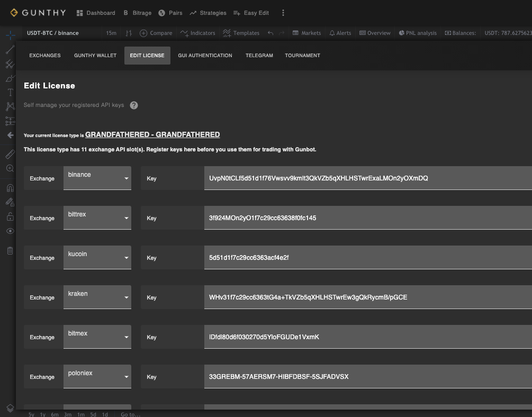Viewport: 532px width, 417px height.
Task: Click the PNL analysis button
Action: (x=417, y=33)
